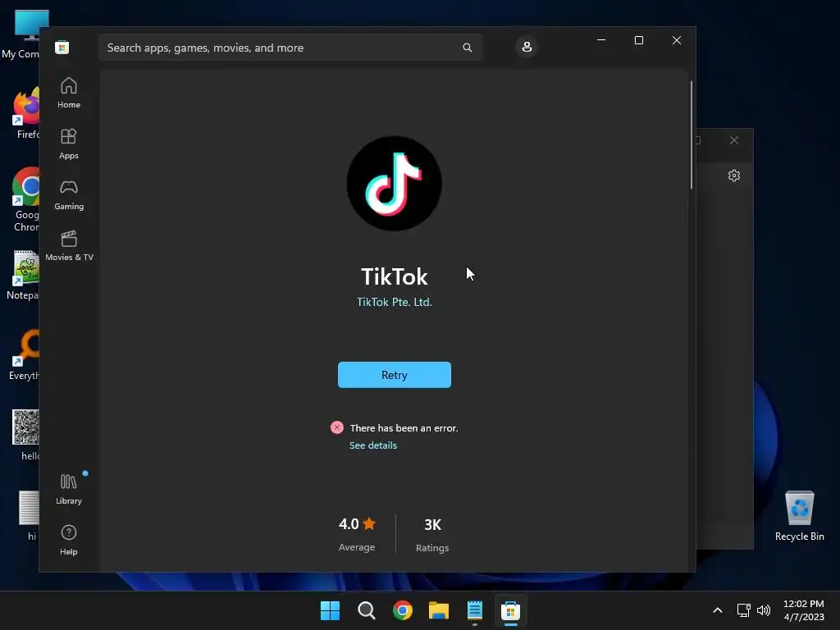Focus the Store search box
Screen dimensions: 840x630
tap(290, 48)
